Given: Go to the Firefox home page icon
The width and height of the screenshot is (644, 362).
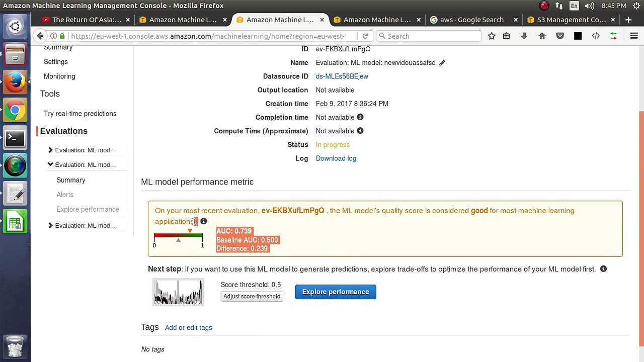Looking at the screenshot, I should 542,36.
